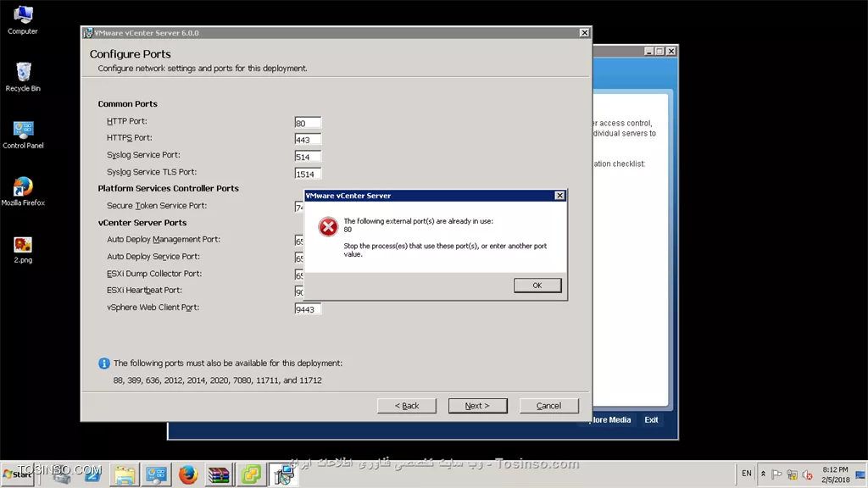Click the muted volume tray icon
The height and width of the screenshot is (488, 868).
(808, 474)
